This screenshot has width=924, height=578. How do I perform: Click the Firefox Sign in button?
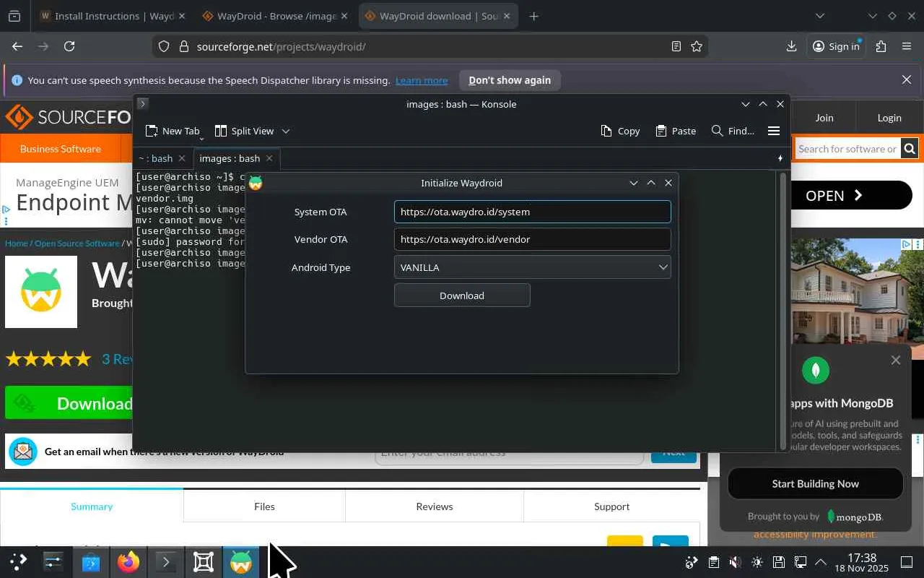click(836, 46)
